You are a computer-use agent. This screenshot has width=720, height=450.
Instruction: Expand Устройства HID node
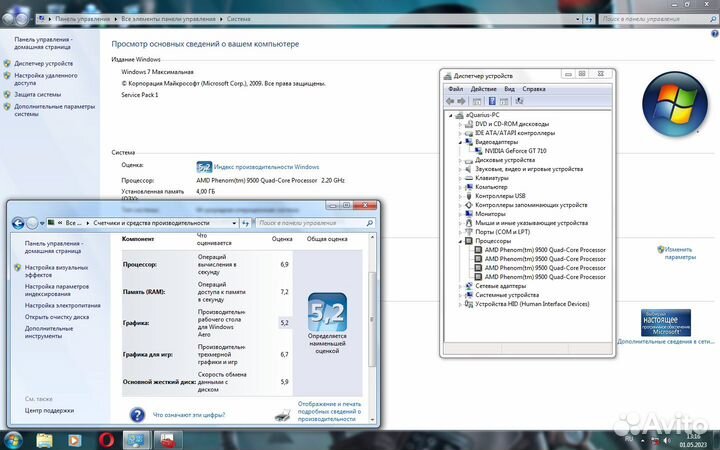pyautogui.click(x=460, y=304)
